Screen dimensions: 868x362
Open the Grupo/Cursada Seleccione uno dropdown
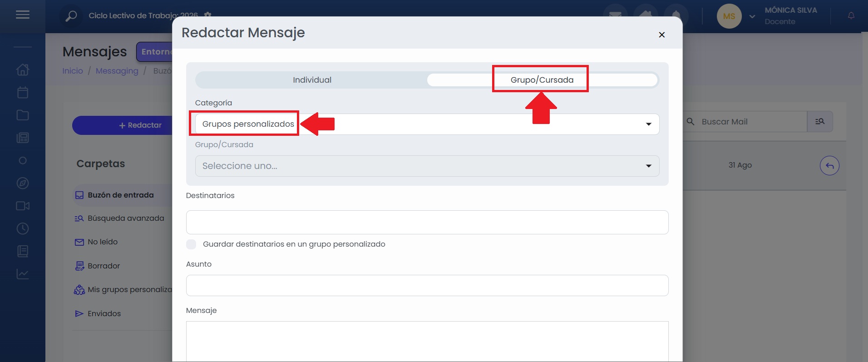427,166
